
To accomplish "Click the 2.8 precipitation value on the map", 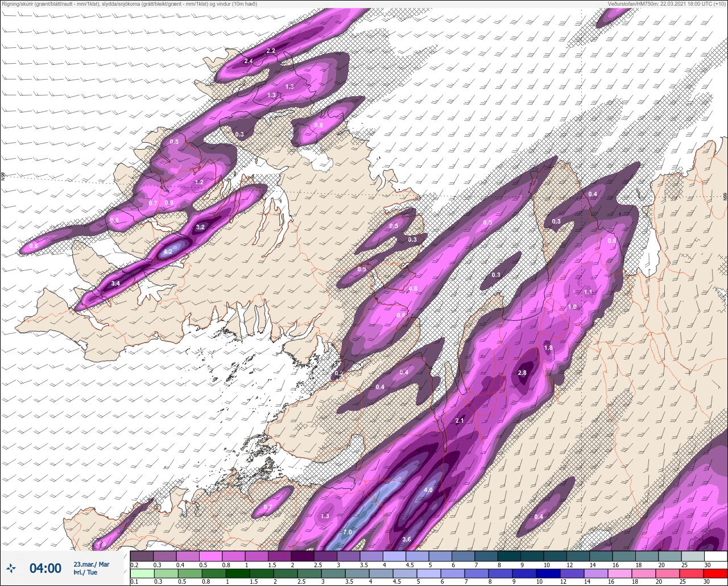I will (522, 373).
